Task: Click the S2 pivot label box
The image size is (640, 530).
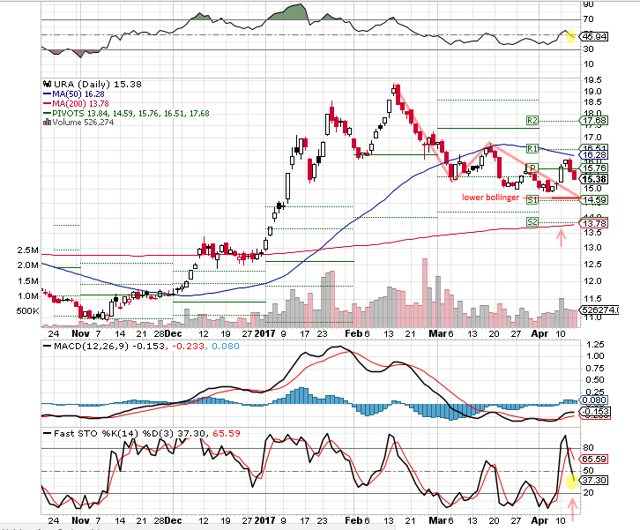Action: pyautogui.click(x=532, y=222)
